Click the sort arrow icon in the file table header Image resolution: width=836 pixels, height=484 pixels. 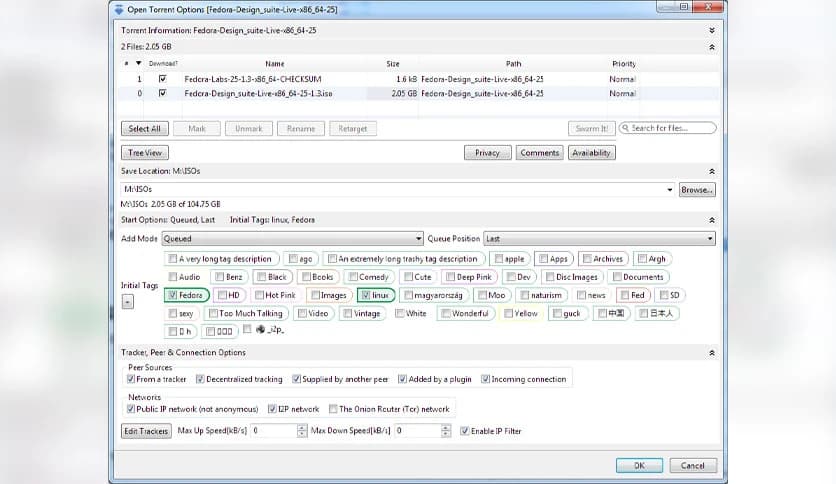coord(139,63)
